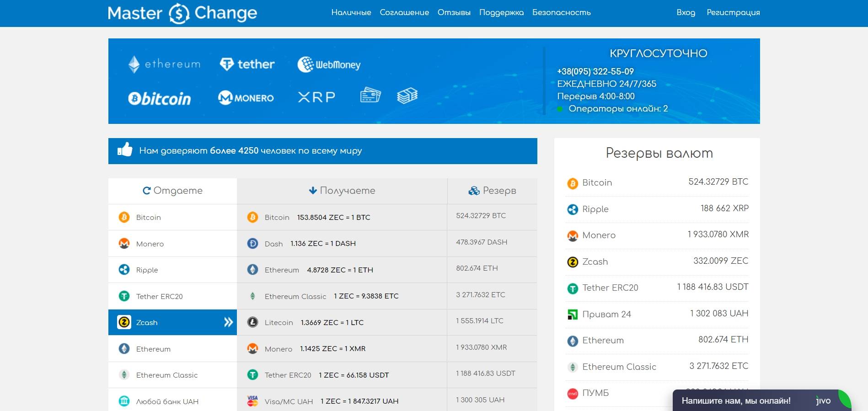This screenshot has width=868, height=411.
Task: Click the Tether ERC20 icon in Резервы валют panel
Action: (x=573, y=288)
